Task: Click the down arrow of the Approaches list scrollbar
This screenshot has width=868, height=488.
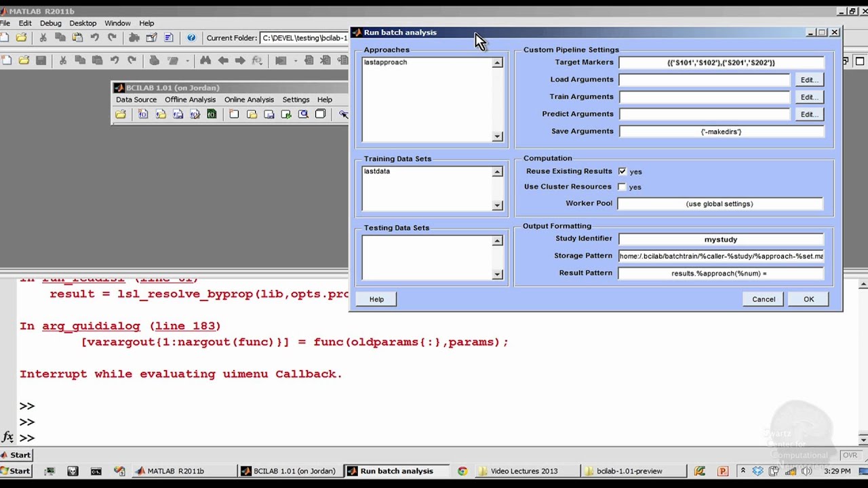Action: (497, 136)
